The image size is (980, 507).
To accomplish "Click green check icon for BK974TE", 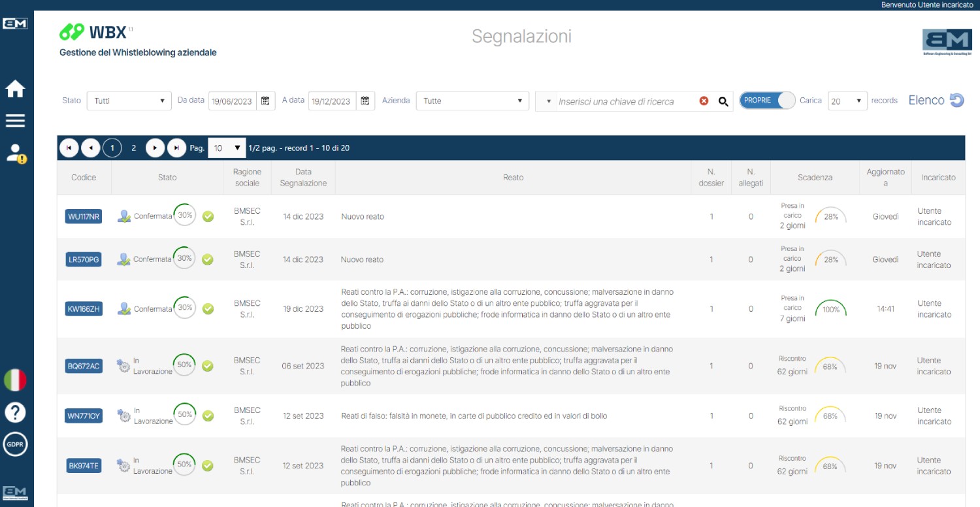I will pos(208,466).
